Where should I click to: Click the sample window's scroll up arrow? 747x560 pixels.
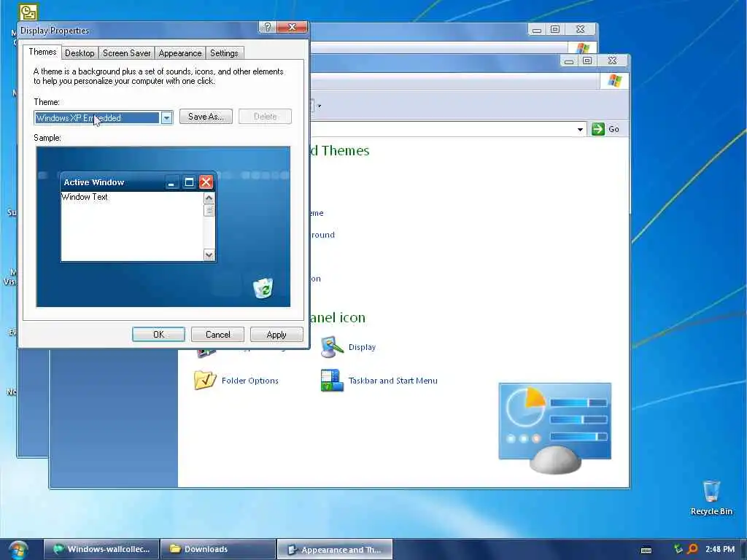(x=209, y=198)
